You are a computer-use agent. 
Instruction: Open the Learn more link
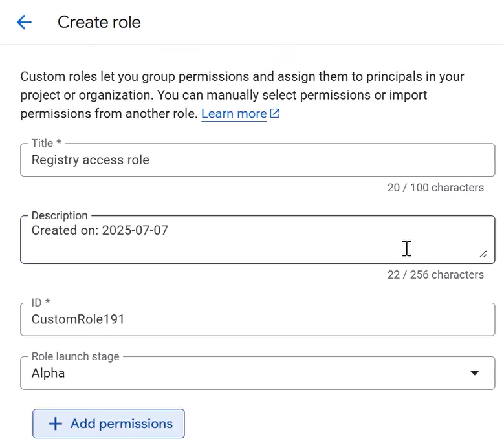234,114
